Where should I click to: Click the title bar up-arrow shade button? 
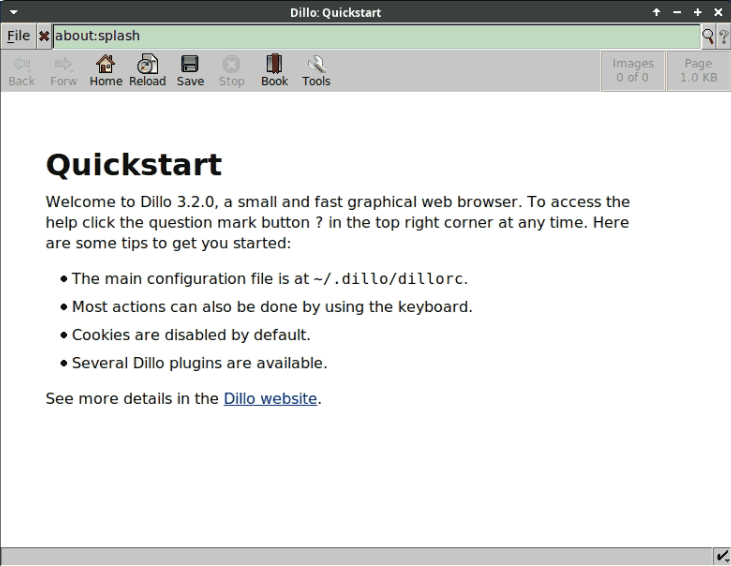coord(656,12)
